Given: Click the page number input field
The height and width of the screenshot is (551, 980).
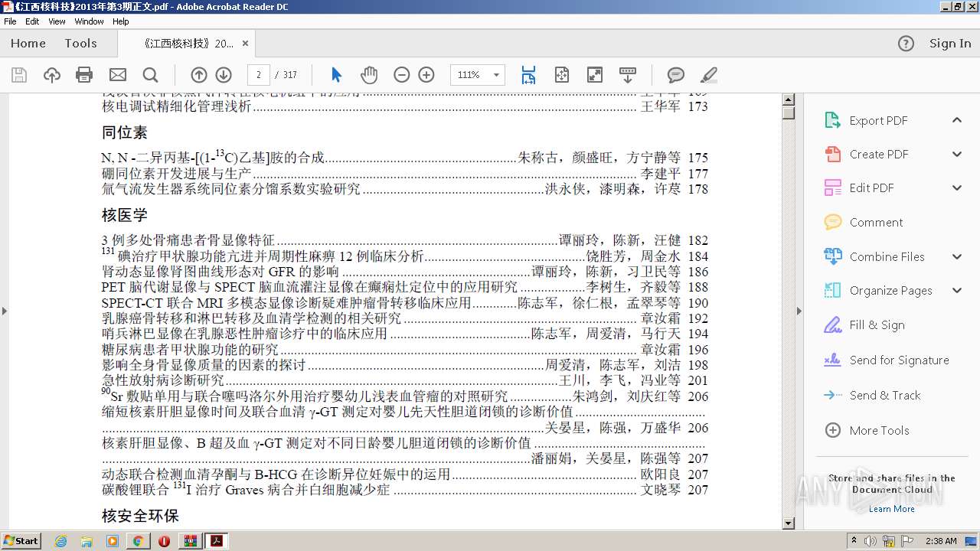Looking at the screenshot, I should 259,75.
